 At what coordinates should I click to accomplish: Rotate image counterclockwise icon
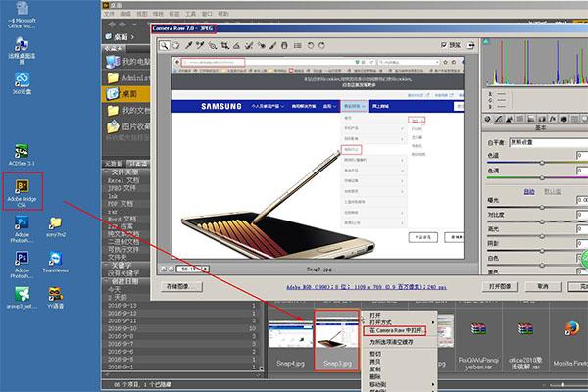click(310, 45)
